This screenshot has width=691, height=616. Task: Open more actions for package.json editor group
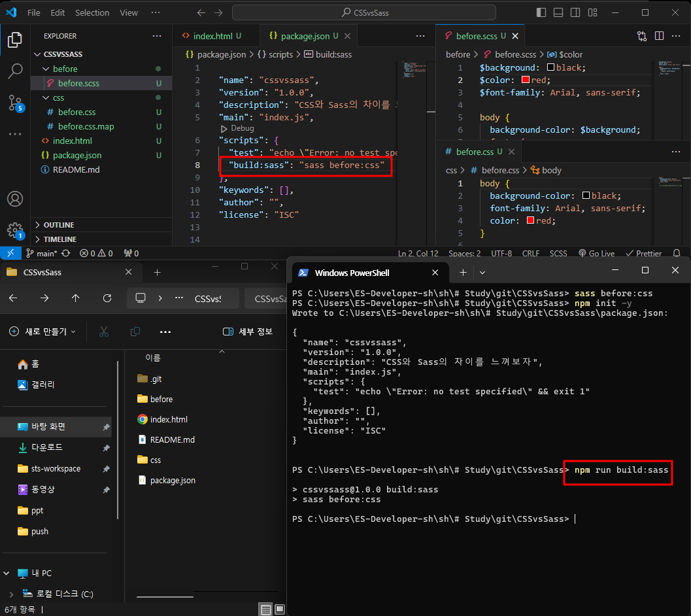click(x=420, y=36)
